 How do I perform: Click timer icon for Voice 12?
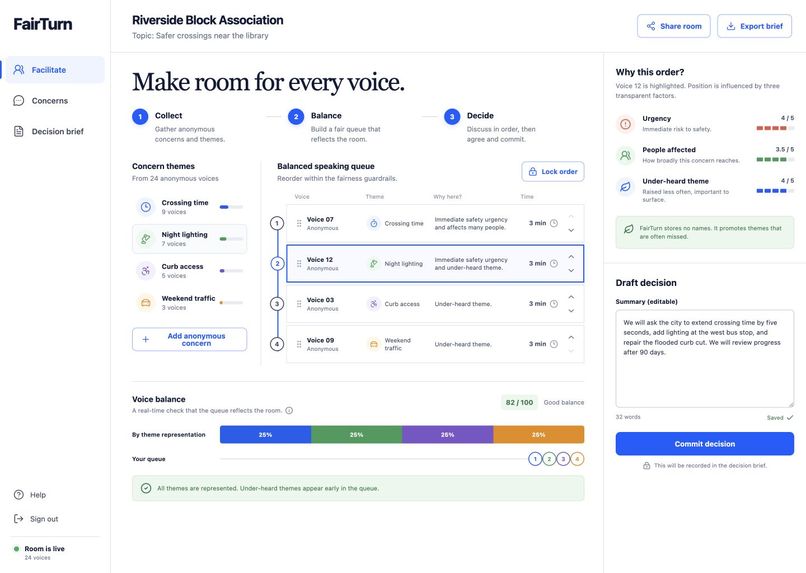coord(554,263)
